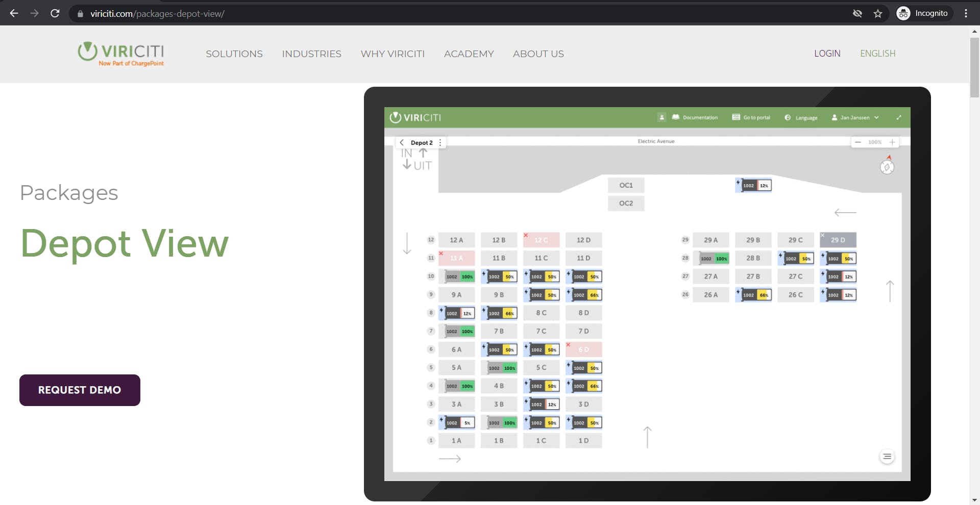This screenshot has height=505, width=980.
Task: Click the Electric Avenue street label
Action: [656, 141]
